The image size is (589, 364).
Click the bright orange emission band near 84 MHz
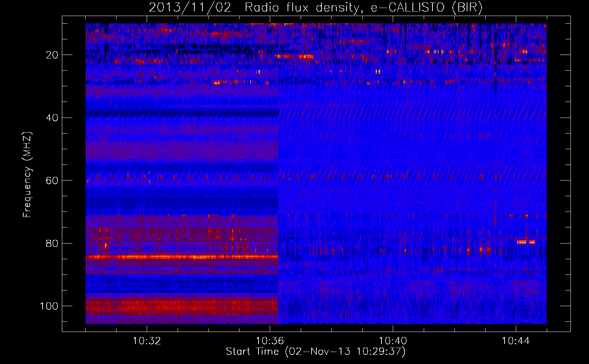(x=182, y=257)
